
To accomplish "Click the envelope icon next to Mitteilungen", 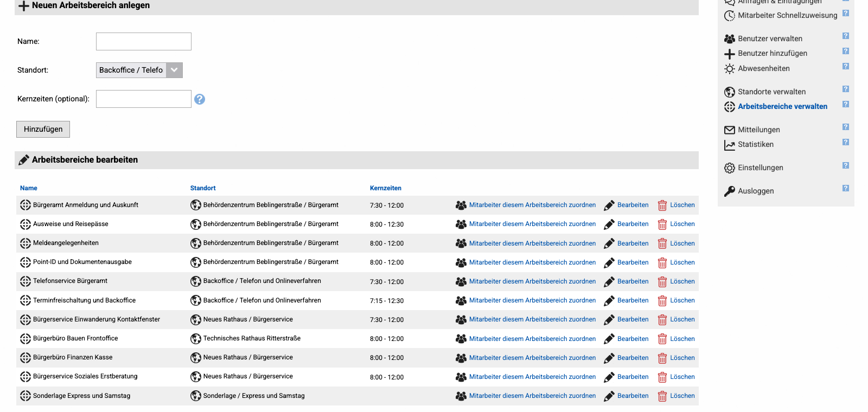I will click(x=730, y=130).
